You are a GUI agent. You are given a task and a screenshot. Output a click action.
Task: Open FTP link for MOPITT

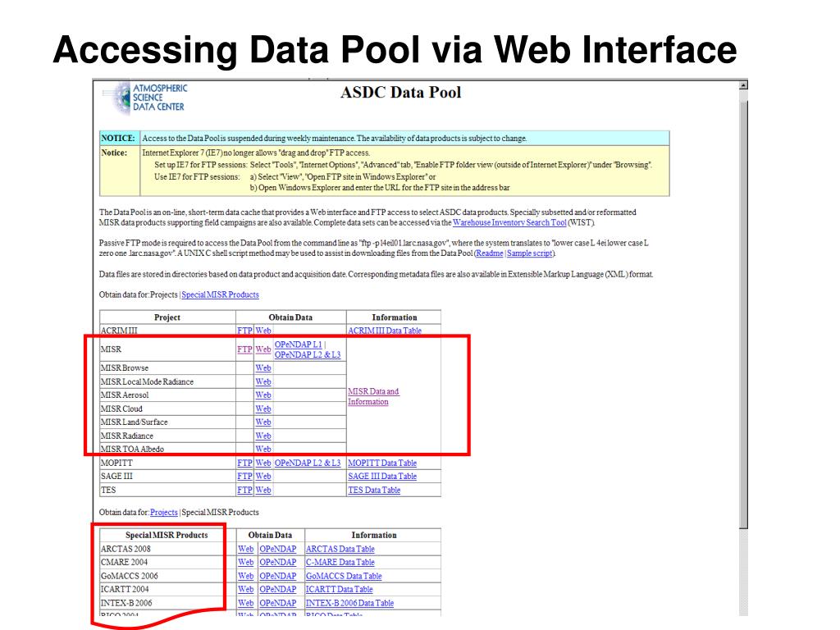244,463
